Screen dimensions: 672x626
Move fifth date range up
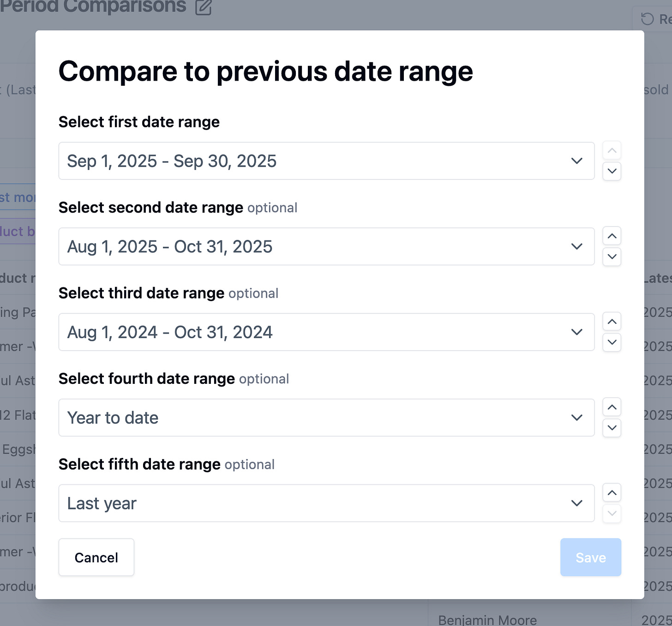click(x=612, y=493)
